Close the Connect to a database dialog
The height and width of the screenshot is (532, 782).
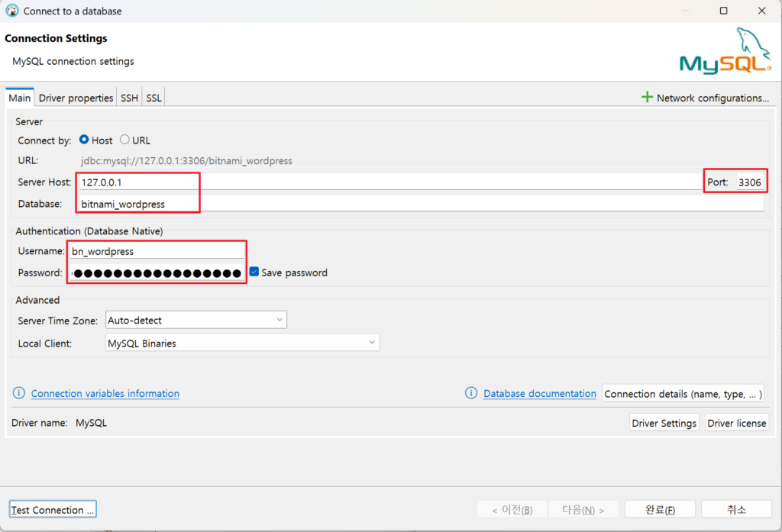pos(761,11)
